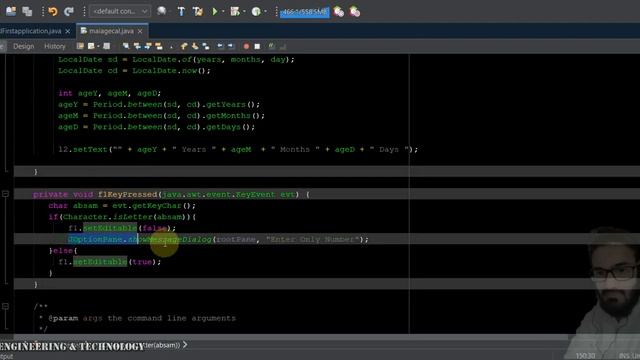Click the last profiler icon in the main toolbar
The width and height of the screenshot is (640, 360).
pos(355,12)
